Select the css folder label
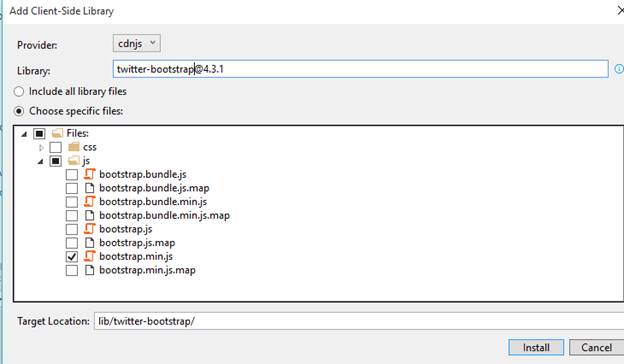Viewport: 624px width, 364px height. tap(90, 147)
